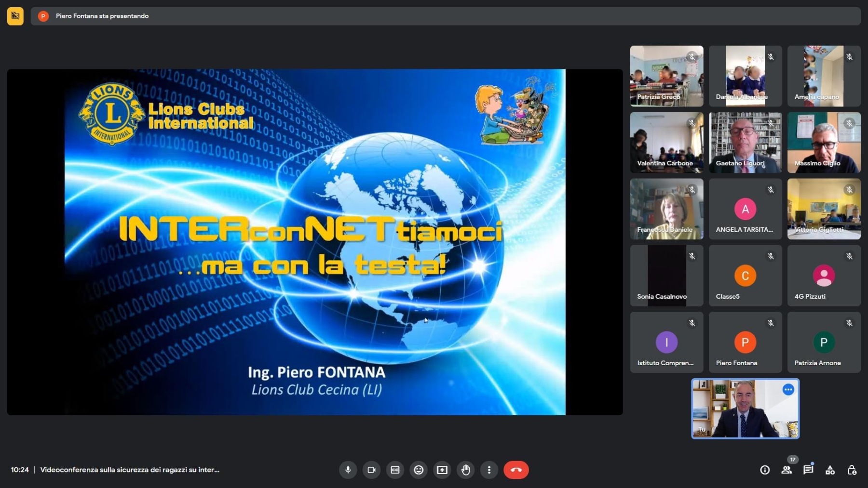Select Gaetano Liguori video tile
Viewport: 868px width, 488px height.
pos(745,143)
